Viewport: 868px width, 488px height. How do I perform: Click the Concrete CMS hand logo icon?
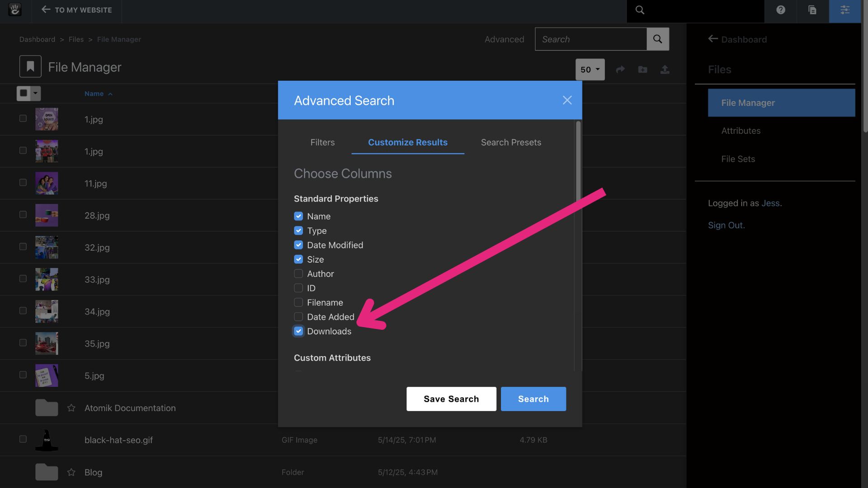pyautogui.click(x=15, y=10)
